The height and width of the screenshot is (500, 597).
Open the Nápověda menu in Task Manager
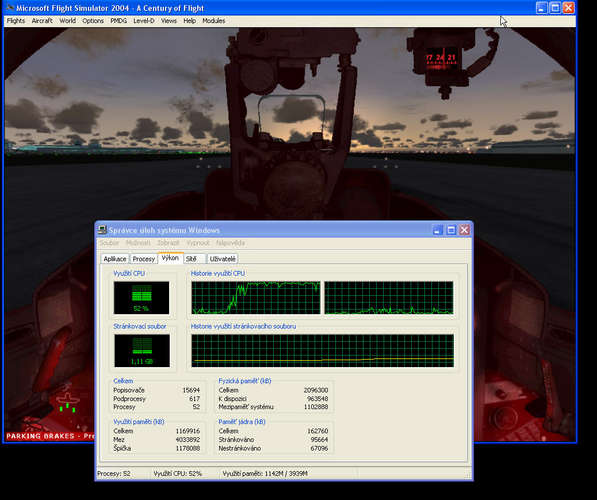click(x=230, y=243)
